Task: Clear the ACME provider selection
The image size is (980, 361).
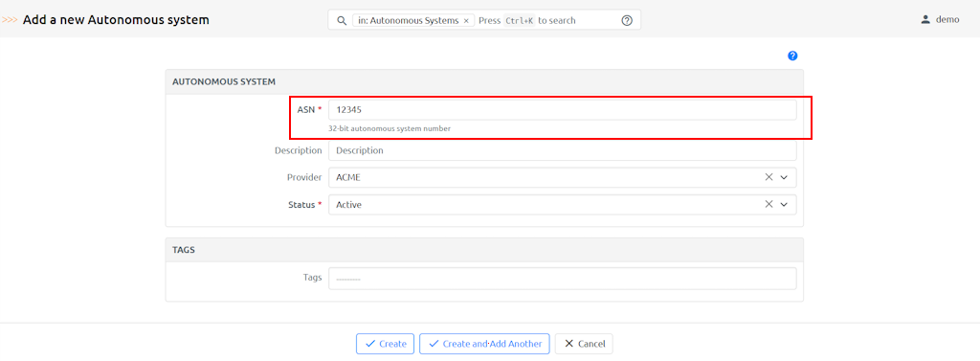Action: pyautogui.click(x=768, y=177)
